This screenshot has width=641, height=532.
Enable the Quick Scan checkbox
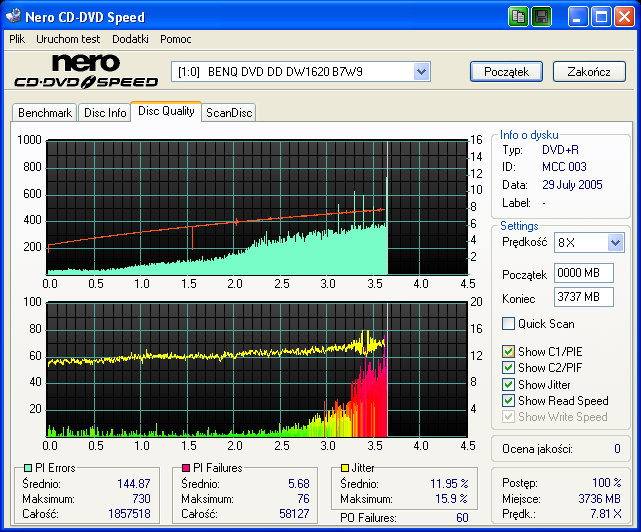[508, 324]
